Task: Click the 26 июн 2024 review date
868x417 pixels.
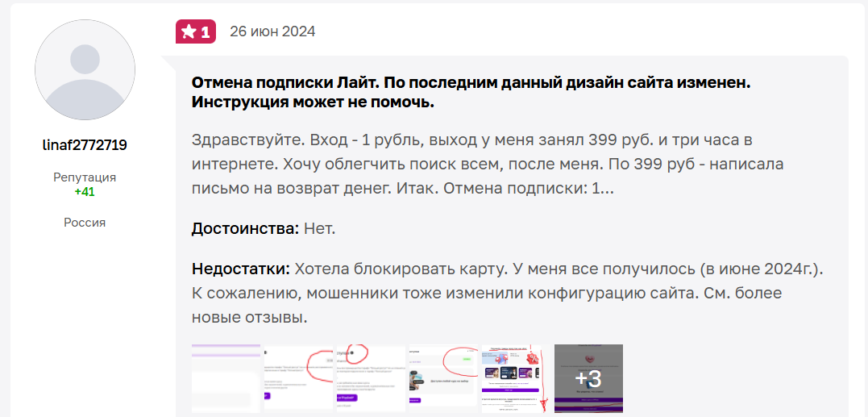Action: [x=272, y=31]
